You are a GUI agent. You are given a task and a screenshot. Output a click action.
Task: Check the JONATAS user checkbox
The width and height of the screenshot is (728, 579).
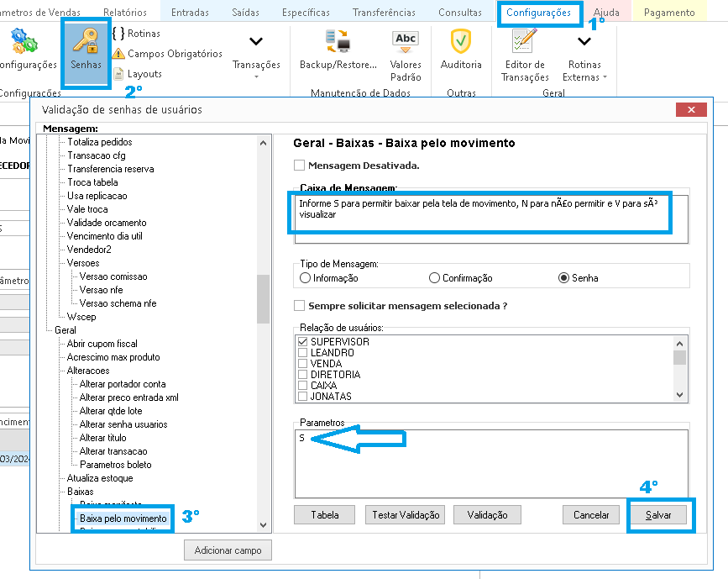(303, 397)
